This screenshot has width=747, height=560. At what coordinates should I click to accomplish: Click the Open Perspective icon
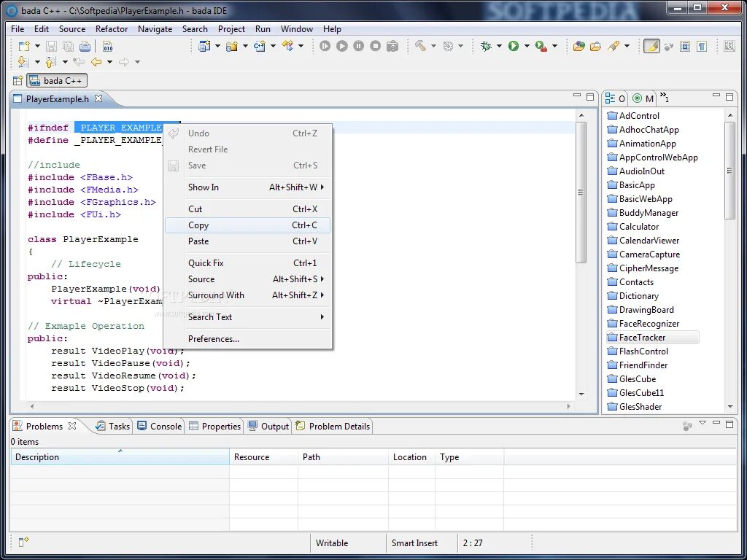[18, 80]
